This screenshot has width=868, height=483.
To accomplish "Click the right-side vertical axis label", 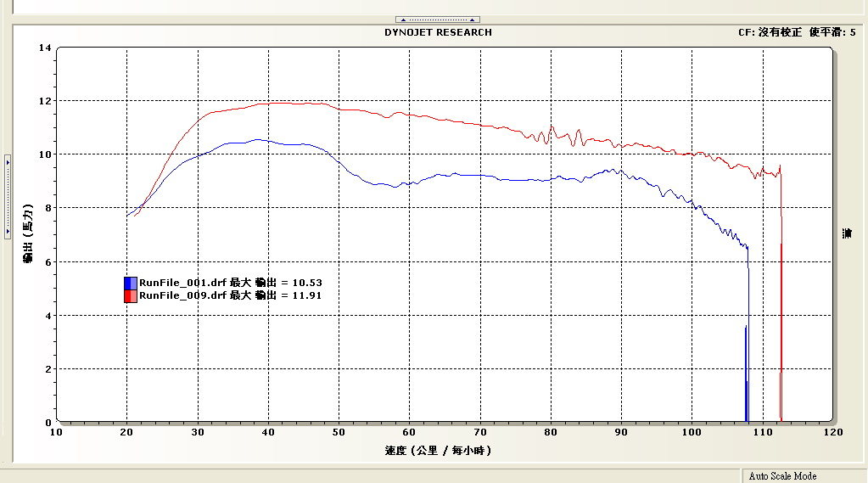I will 847,233.
